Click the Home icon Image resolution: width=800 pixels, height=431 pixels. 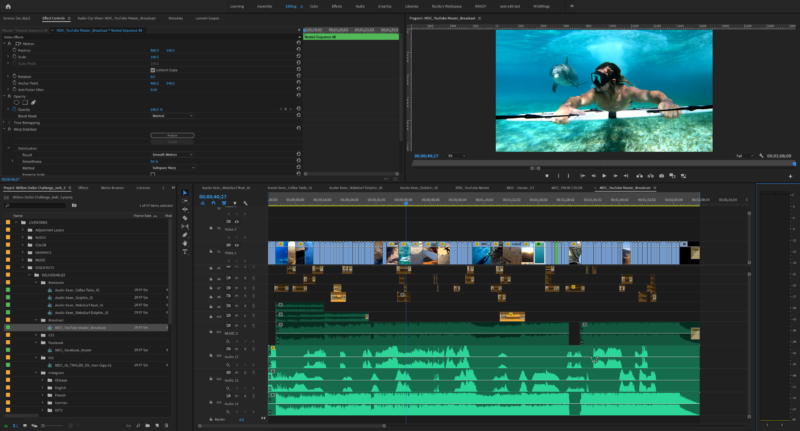[8, 7]
